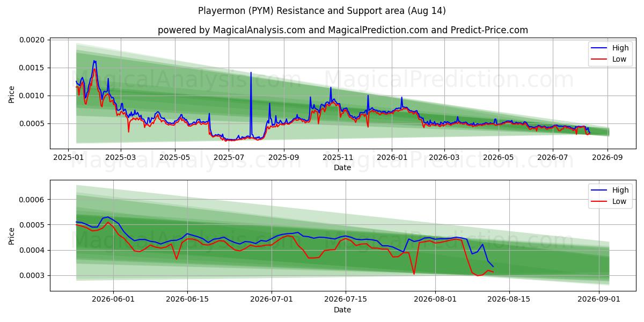Click the 2025-09 x-axis tick label
Viewport: 644px width, 322px height.
284,158
